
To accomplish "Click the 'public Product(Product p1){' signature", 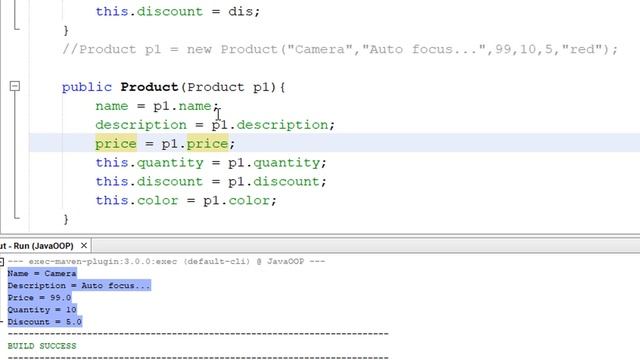I will click(x=173, y=87).
